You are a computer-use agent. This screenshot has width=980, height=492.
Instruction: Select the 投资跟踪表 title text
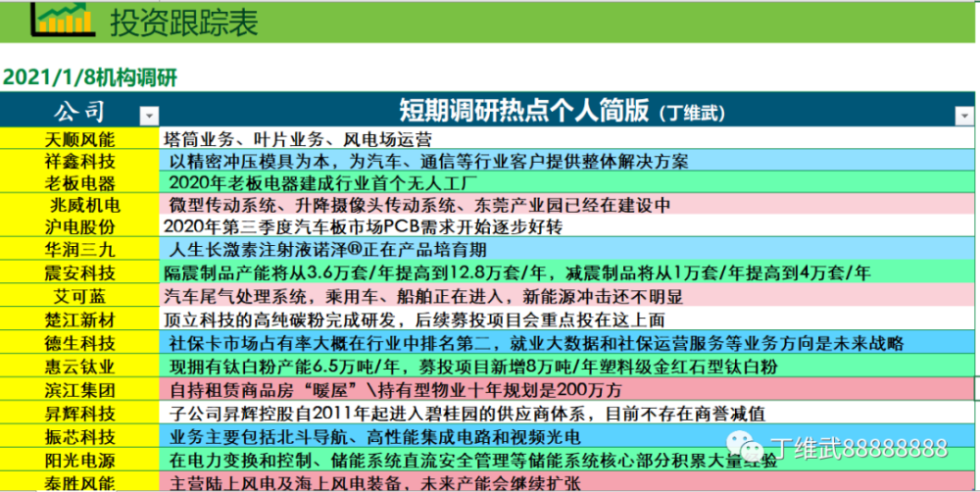point(184,23)
